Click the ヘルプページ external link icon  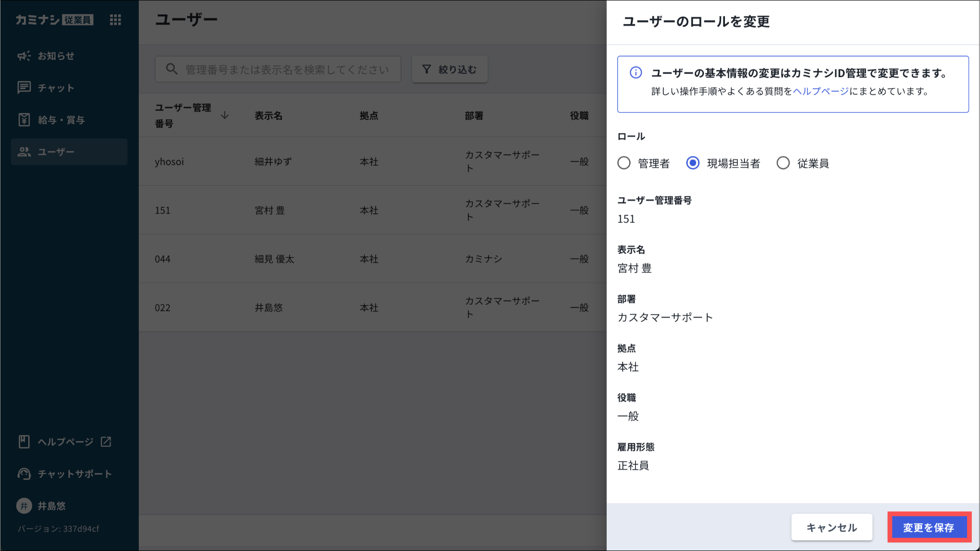pyautogui.click(x=106, y=441)
